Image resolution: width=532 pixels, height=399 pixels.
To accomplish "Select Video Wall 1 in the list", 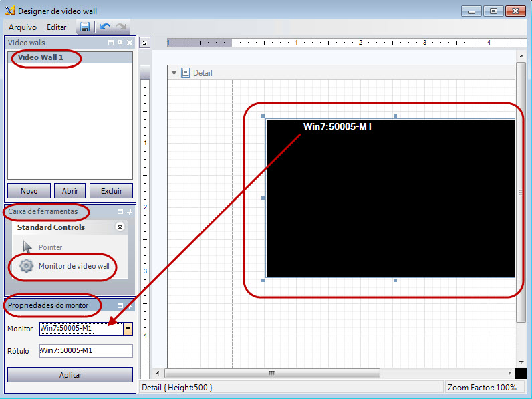I will pos(70,57).
